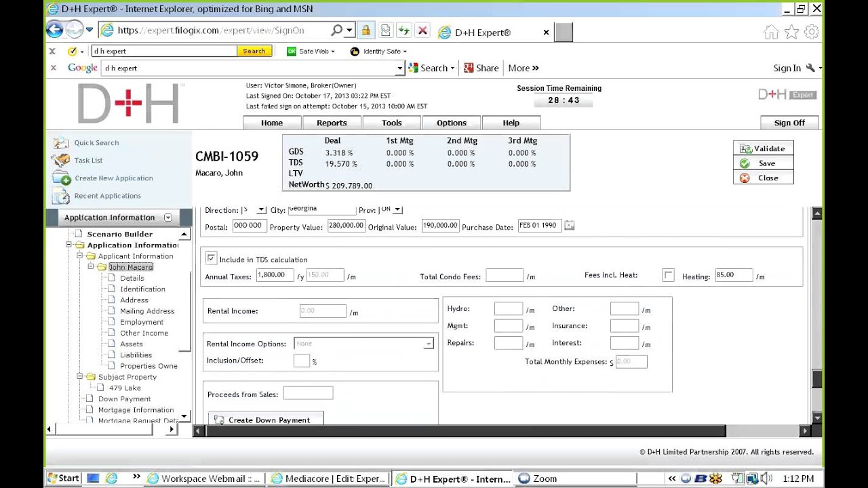Click the red Close icon
This screenshot has height=488, width=868.
[x=745, y=178]
